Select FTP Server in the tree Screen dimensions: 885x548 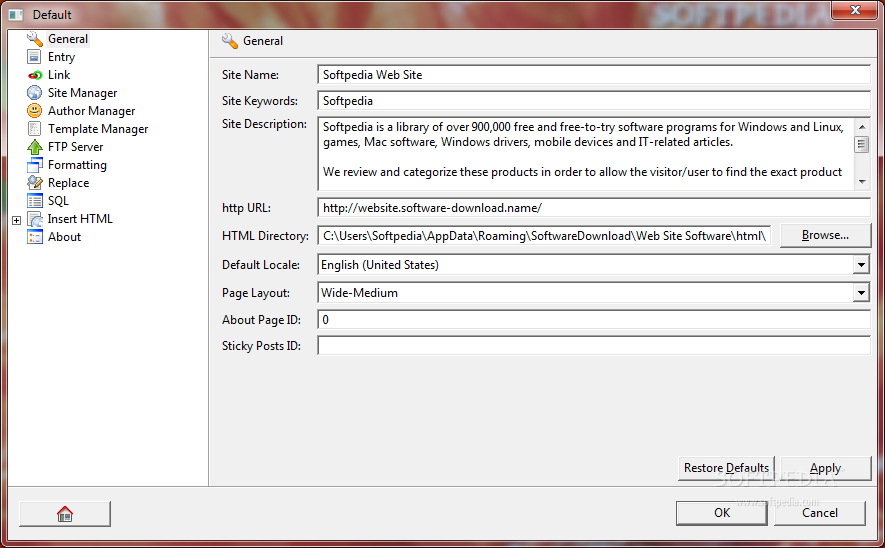coord(75,147)
